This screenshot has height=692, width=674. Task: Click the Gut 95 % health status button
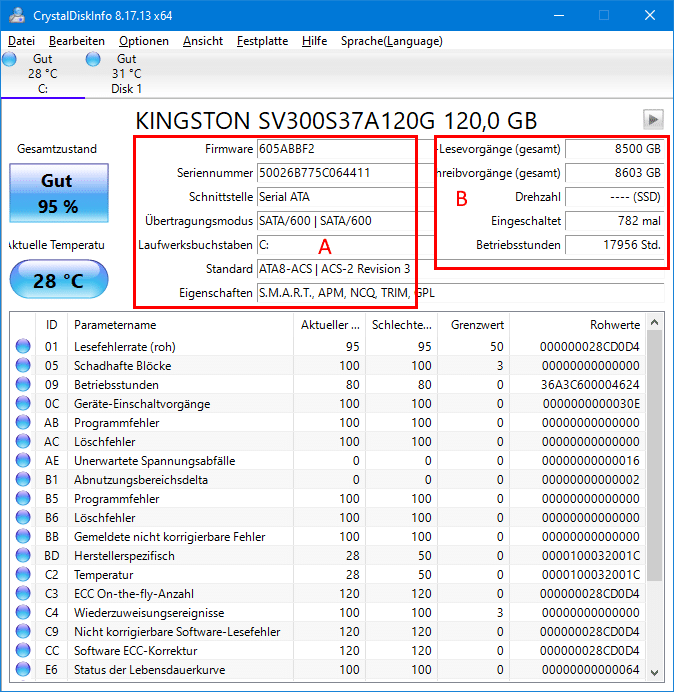click(x=59, y=193)
